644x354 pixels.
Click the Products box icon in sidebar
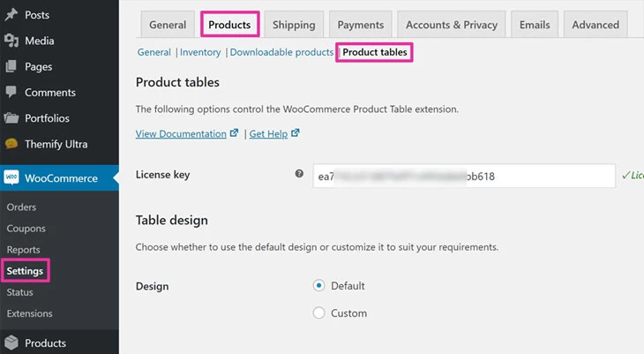click(x=11, y=343)
